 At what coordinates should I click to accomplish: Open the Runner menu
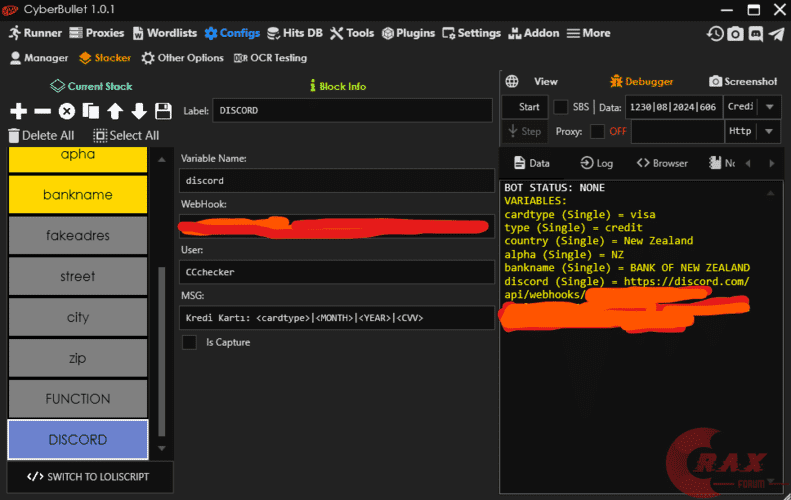(x=35, y=33)
